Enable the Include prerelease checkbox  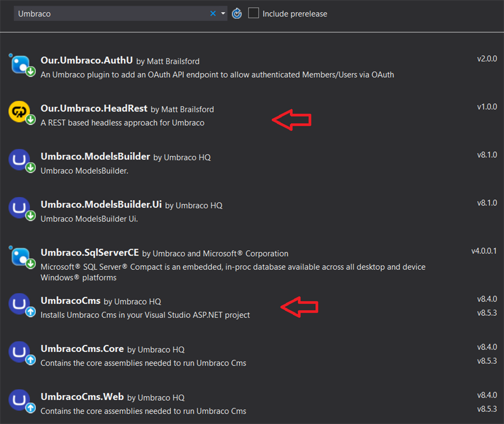pos(253,13)
